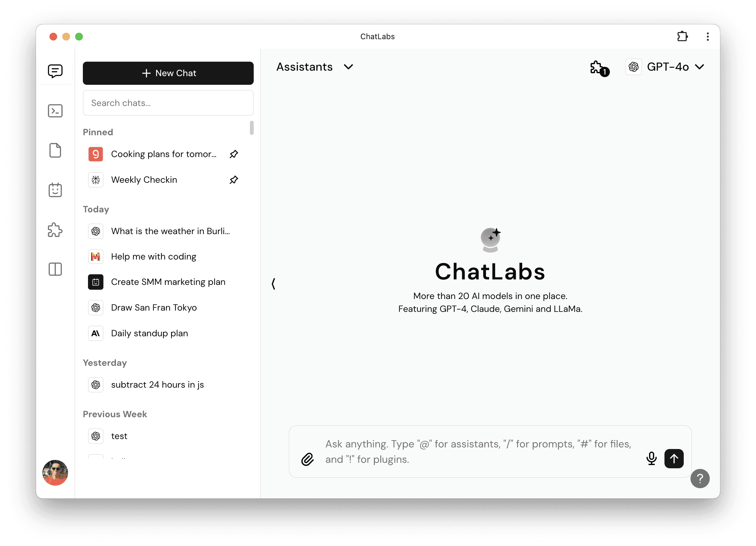Open the help question mark button
Image resolution: width=756 pixels, height=546 pixels.
pyautogui.click(x=700, y=479)
